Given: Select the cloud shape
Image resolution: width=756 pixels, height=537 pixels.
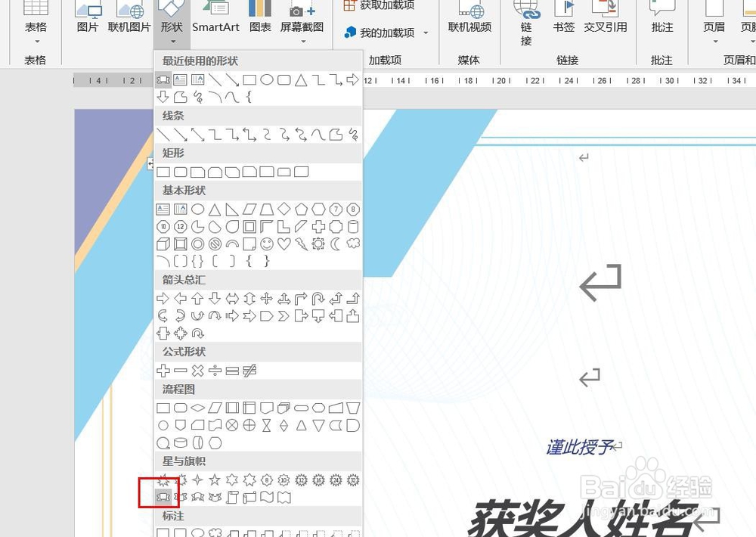Looking at the screenshot, I should pyautogui.click(x=352, y=244).
